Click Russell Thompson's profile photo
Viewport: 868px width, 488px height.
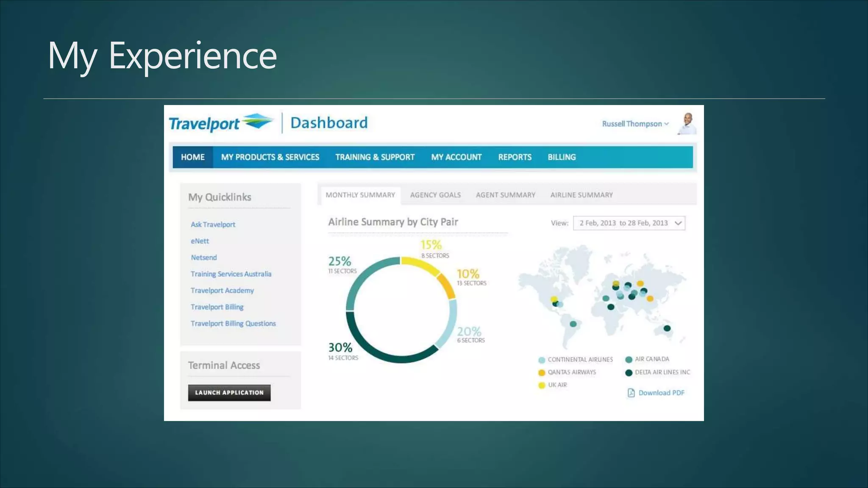point(687,124)
